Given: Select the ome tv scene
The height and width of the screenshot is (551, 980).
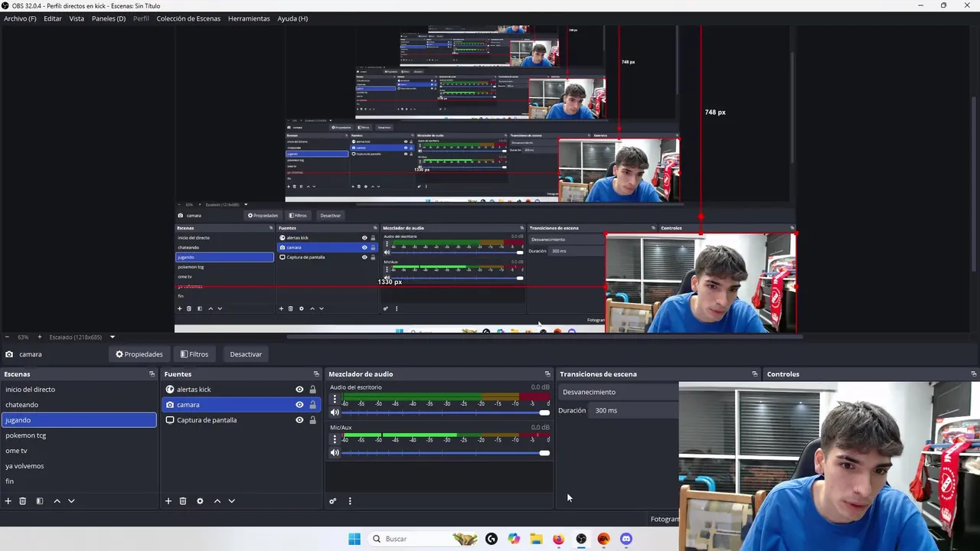Looking at the screenshot, I should tap(79, 451).
